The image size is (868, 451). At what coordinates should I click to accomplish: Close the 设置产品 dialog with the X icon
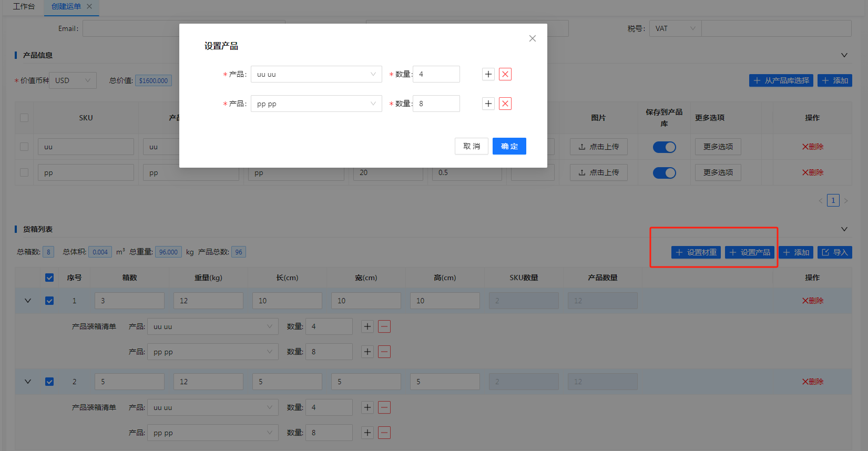[x=532, y=38]
